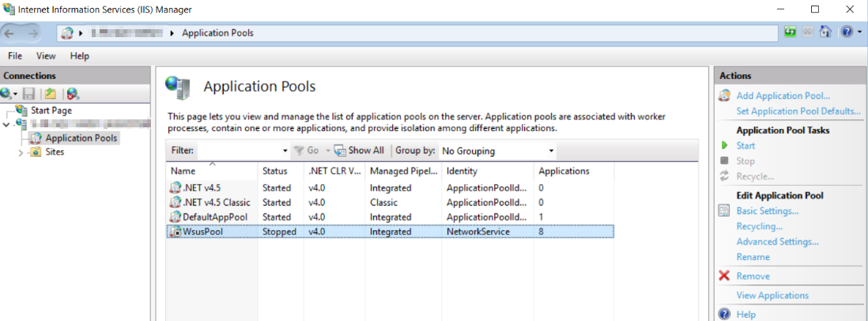Click the disabled Stop action

click(745, 161)
